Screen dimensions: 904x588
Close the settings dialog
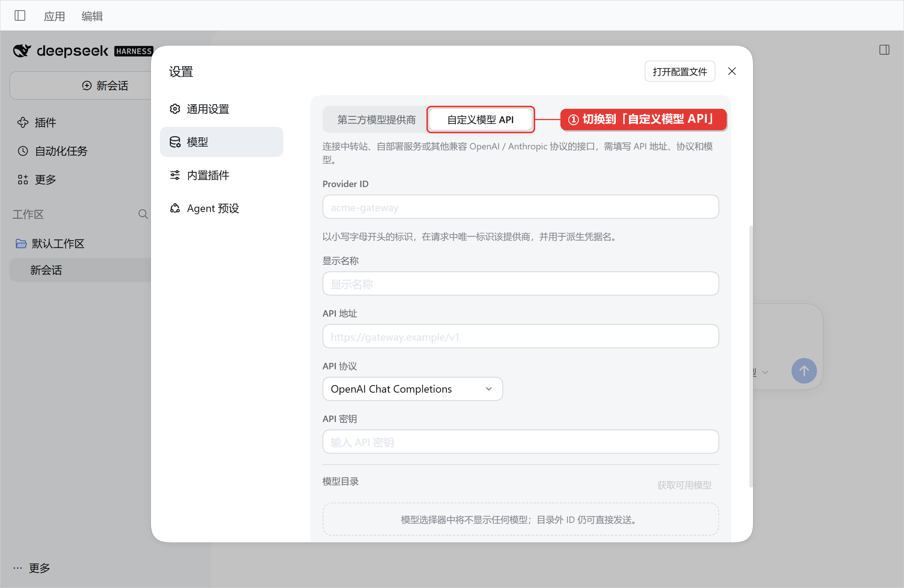[732, 72]
